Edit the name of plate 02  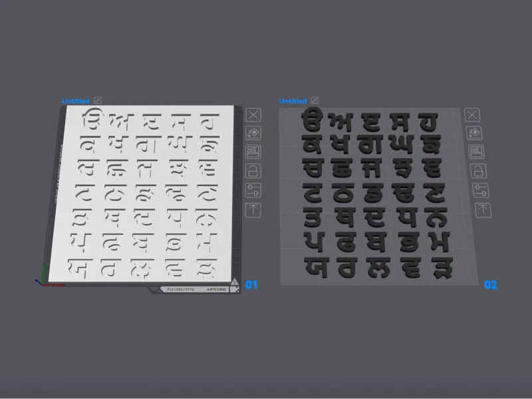coord(315,100)
